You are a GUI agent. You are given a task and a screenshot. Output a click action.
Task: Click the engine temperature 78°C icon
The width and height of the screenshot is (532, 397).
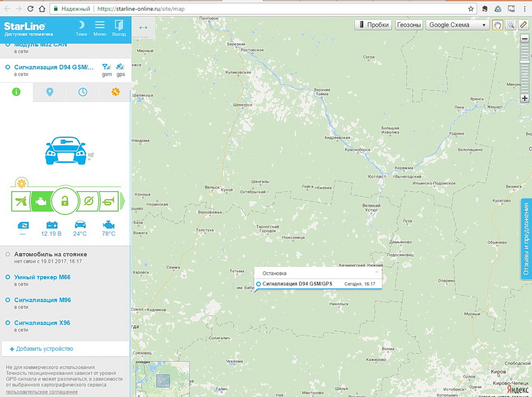[x=109, y=225]
